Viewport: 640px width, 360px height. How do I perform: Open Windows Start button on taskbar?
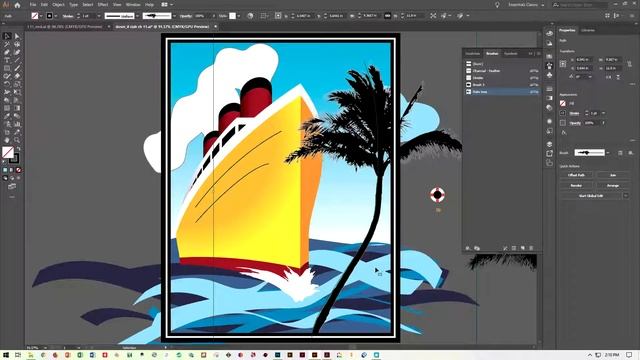coord(6,355)
